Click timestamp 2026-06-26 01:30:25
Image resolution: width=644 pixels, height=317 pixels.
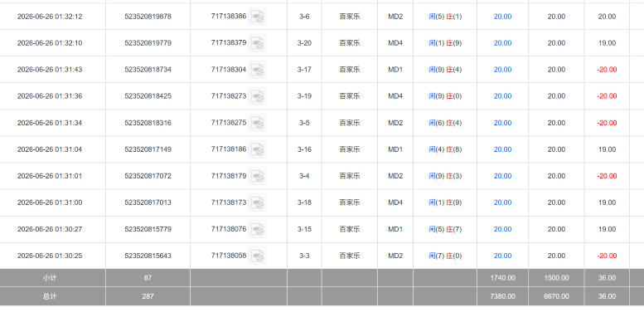click(50, 256)
